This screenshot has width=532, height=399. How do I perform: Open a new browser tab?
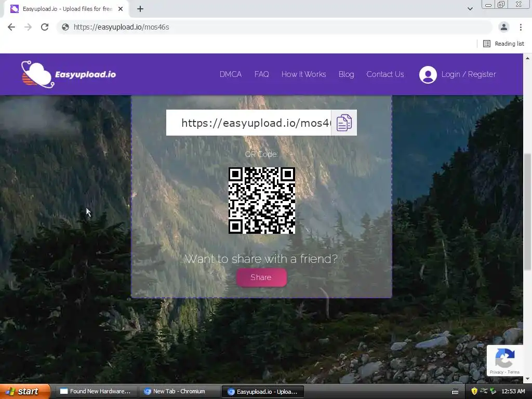140,9
